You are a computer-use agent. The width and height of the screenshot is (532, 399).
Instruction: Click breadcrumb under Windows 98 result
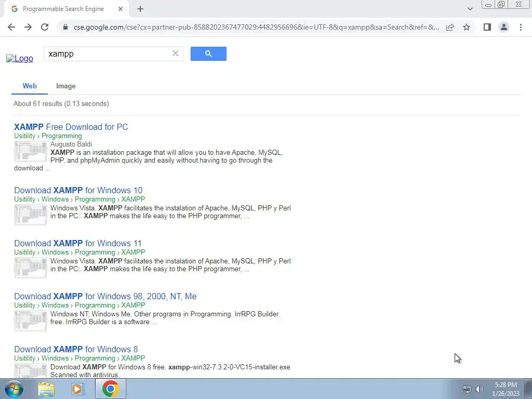79,305
